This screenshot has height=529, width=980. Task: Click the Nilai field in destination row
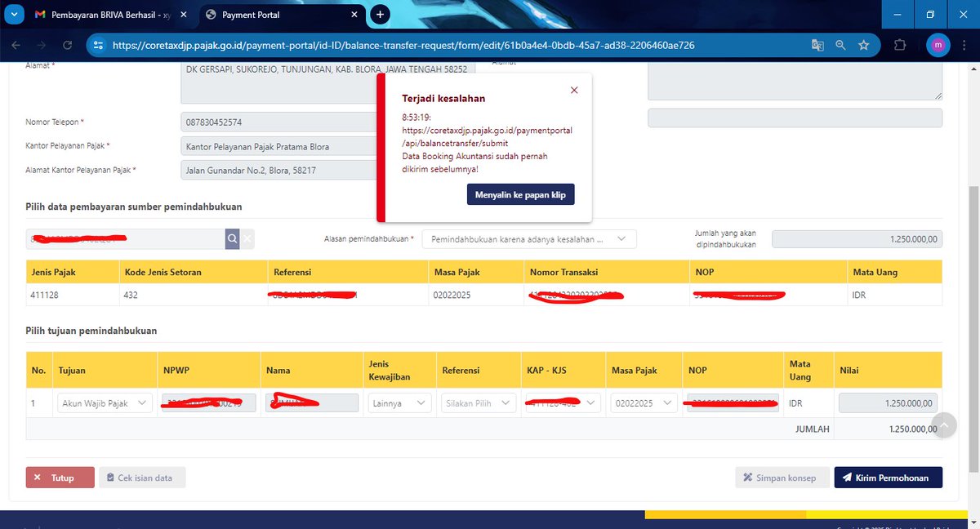[888, 403]
